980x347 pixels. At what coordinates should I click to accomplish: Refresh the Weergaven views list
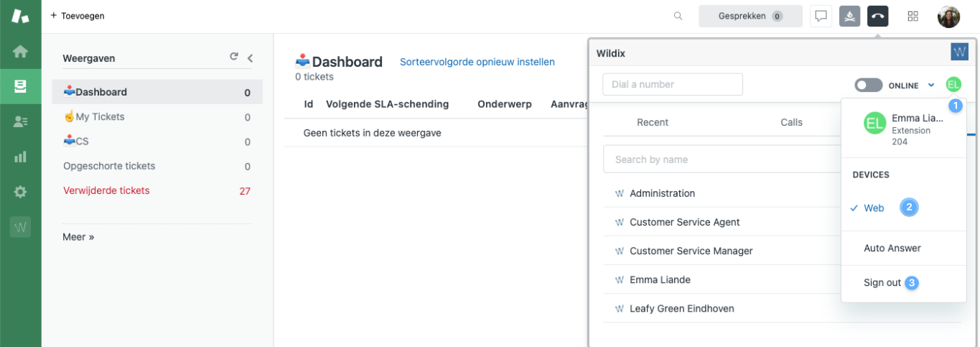pyautogui.click(x=233, y=57)
